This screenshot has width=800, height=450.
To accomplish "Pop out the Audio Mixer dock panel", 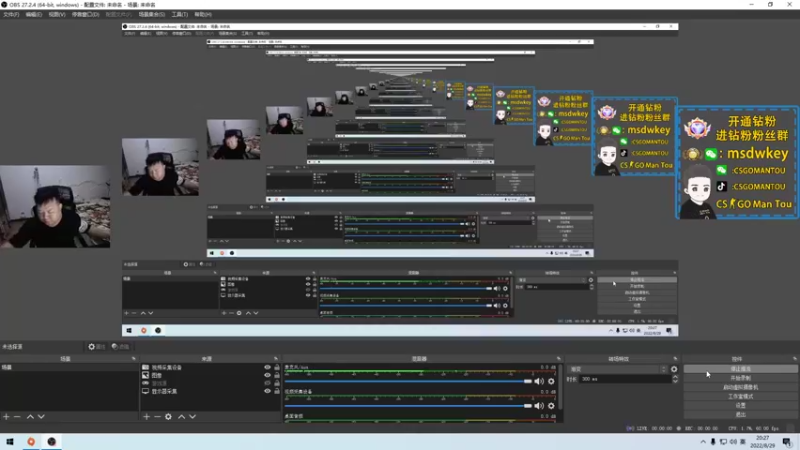I will click(x=559, y=359).
